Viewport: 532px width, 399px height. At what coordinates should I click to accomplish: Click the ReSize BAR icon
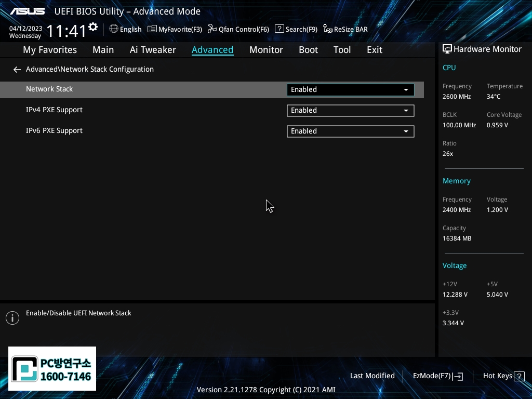pos(328,29)
